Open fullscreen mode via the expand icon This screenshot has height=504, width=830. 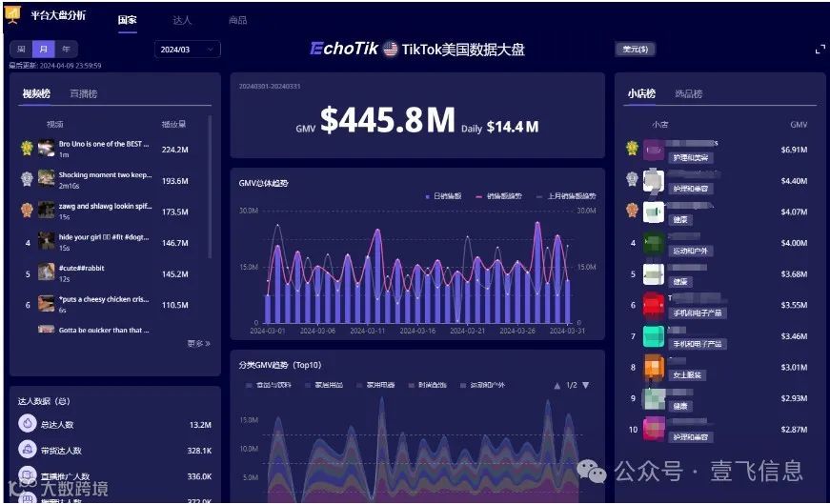[x=820, y=50]
